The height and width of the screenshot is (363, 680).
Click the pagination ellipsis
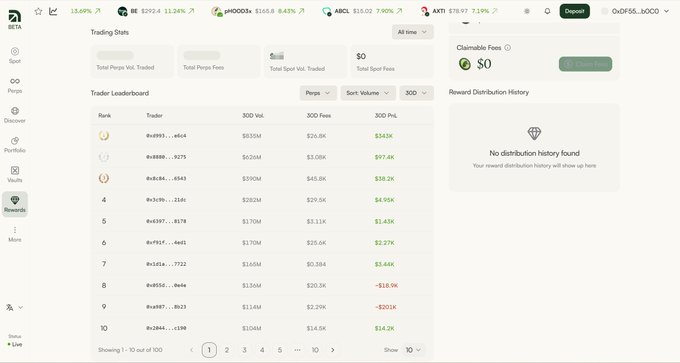tap(298, 350)
